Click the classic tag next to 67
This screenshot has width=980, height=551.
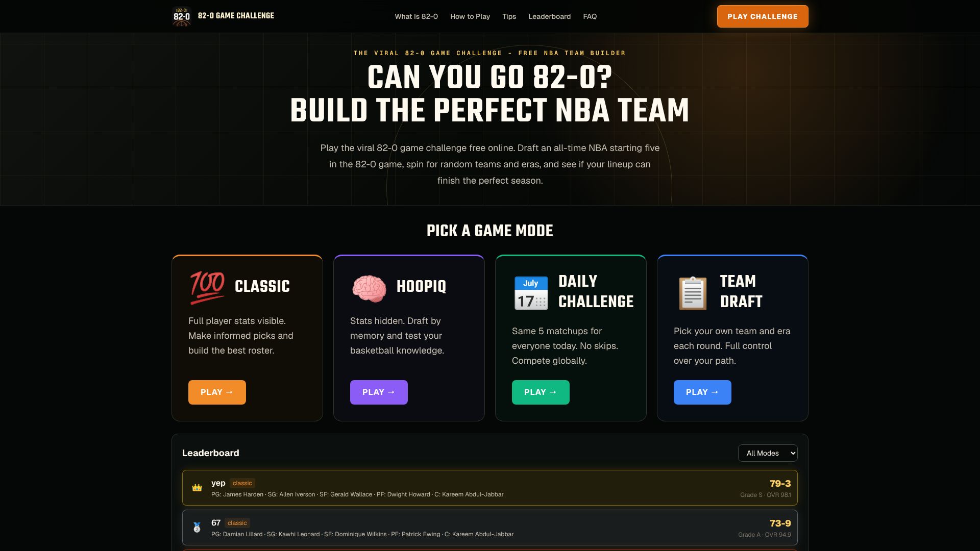(237, 523)
